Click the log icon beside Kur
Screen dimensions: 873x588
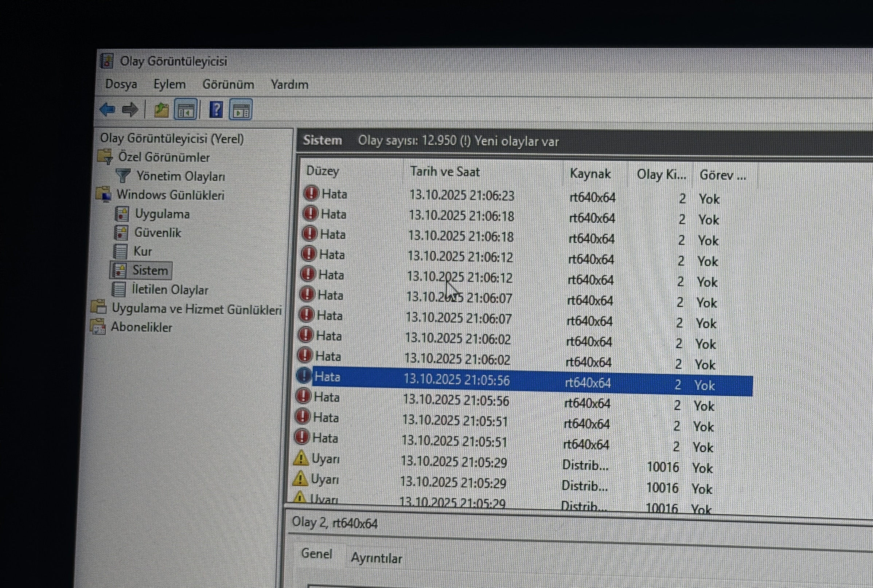(x=120, y=251)
